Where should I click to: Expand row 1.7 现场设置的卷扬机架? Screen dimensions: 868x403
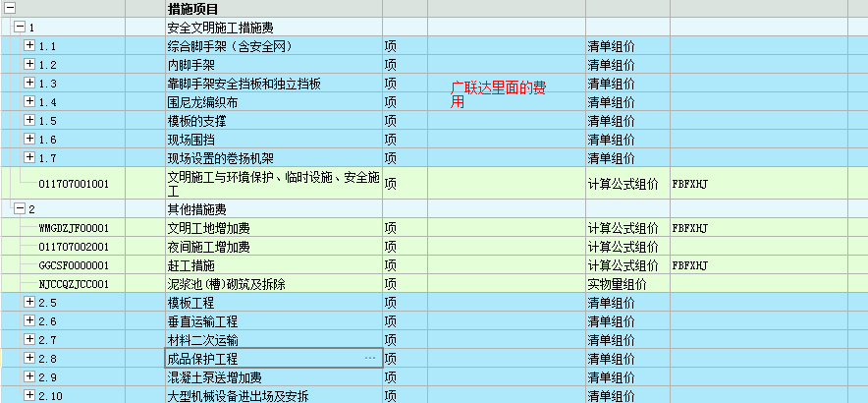coord(29,157)
